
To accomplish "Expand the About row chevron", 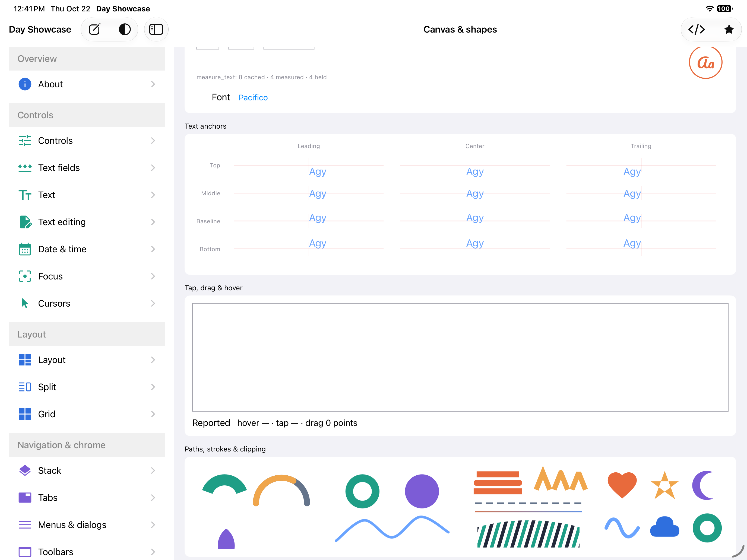I will tap(153, 84).
